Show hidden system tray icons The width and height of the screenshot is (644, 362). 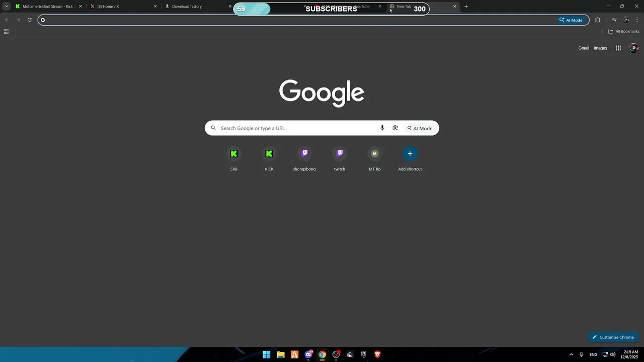pyautogui.click(x=571, y=354)
